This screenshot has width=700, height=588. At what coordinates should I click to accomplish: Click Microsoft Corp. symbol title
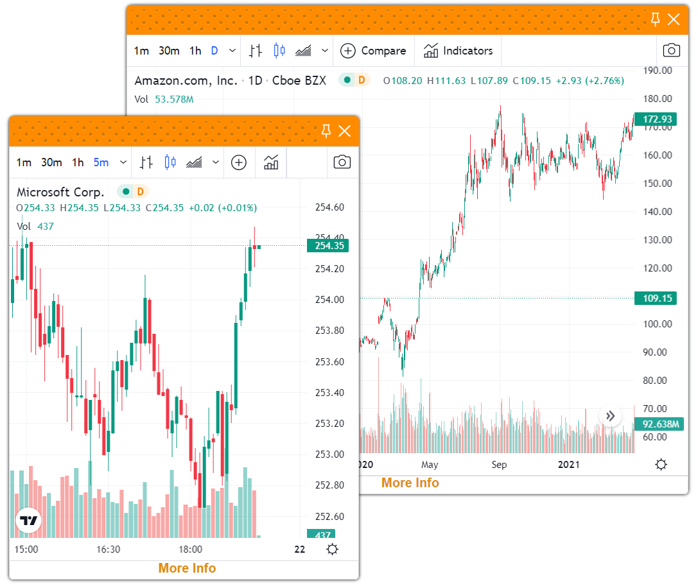60,193
